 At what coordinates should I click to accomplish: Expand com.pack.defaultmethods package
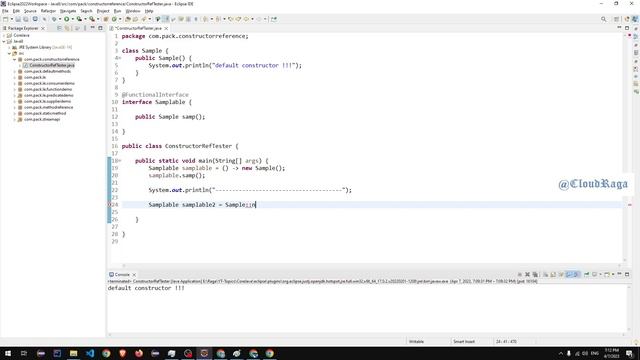15,71
